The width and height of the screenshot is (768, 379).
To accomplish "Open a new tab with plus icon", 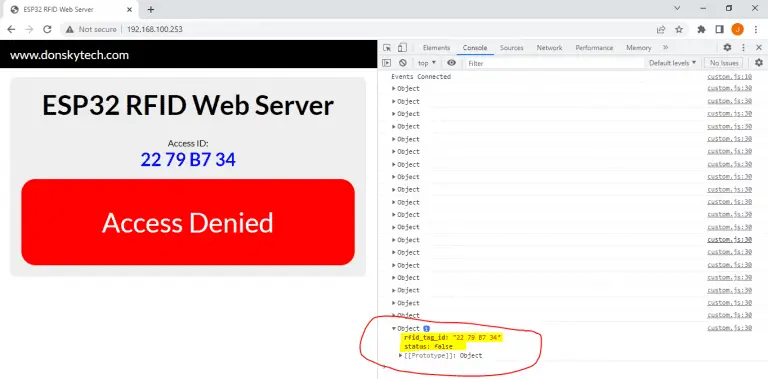I will (151, 9).
